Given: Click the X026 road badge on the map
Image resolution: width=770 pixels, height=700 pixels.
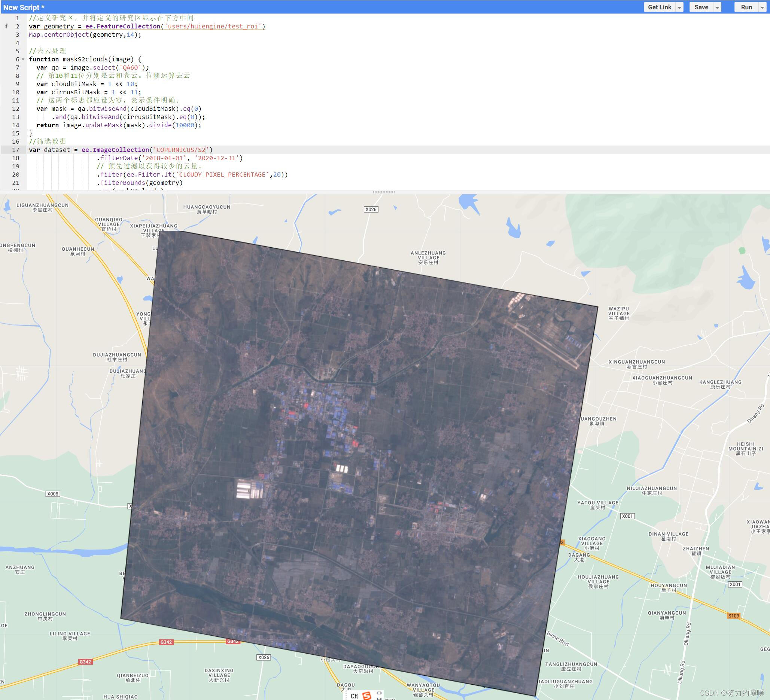Looking at the screenshot, I should tap(371, 209).
